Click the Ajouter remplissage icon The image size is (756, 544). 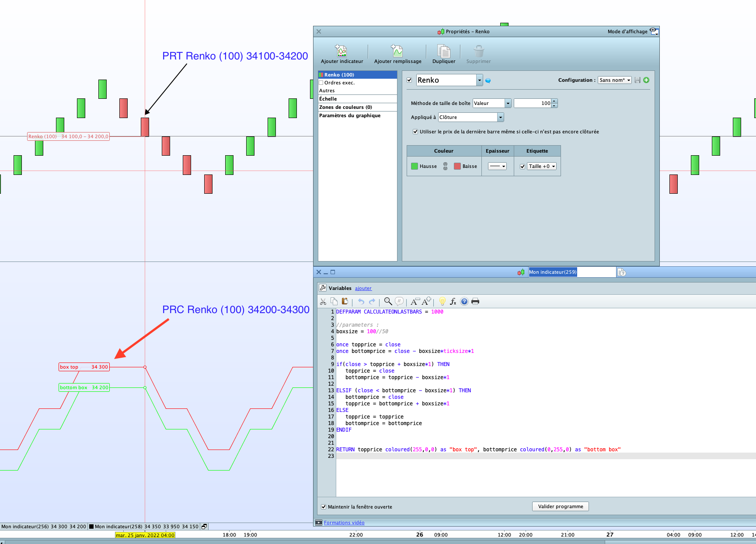coord(397,51)
